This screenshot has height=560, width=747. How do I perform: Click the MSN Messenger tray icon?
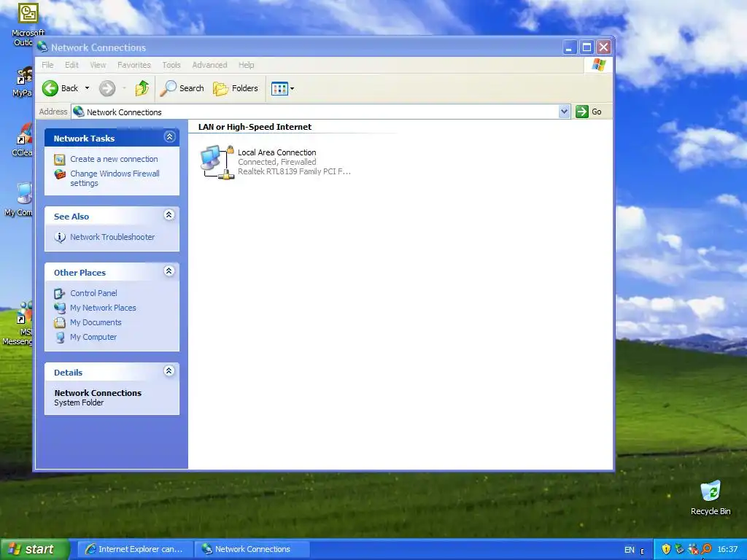(693, 549)
